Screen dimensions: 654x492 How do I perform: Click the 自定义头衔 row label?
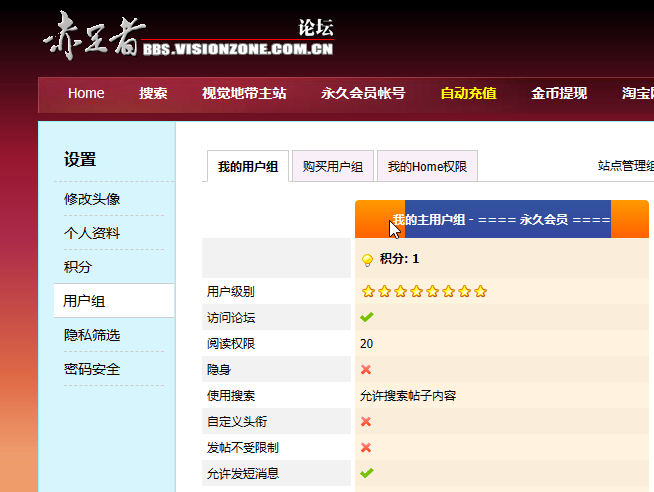[x=237, y=422]
